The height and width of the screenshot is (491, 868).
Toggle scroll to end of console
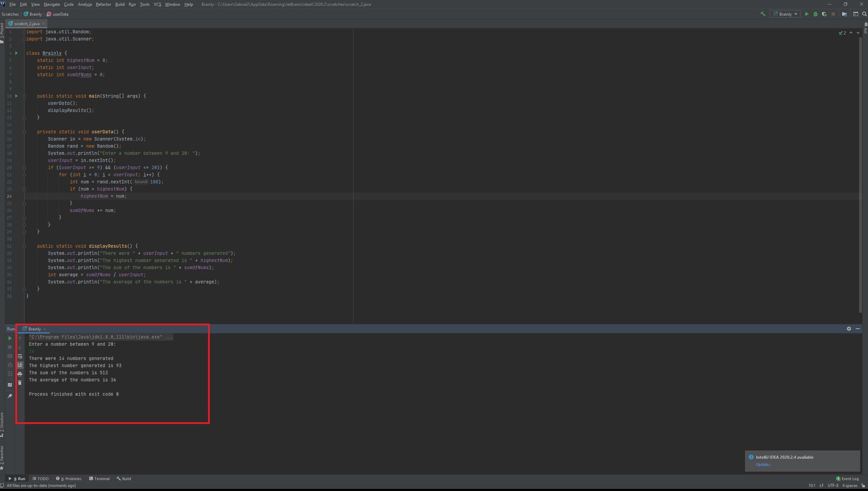[20, 365]
